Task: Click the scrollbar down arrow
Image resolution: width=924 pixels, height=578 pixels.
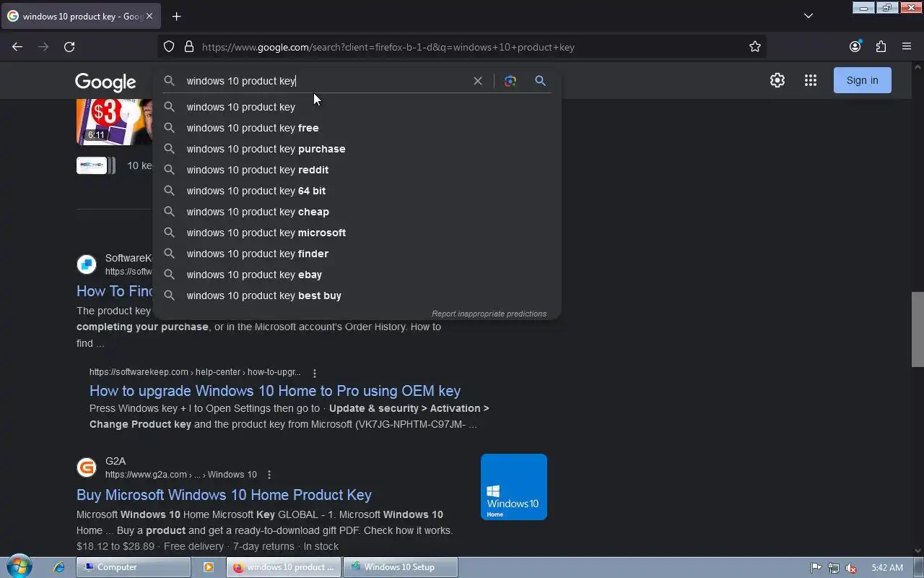Action: pyautogui.click(x=918, y=551)
